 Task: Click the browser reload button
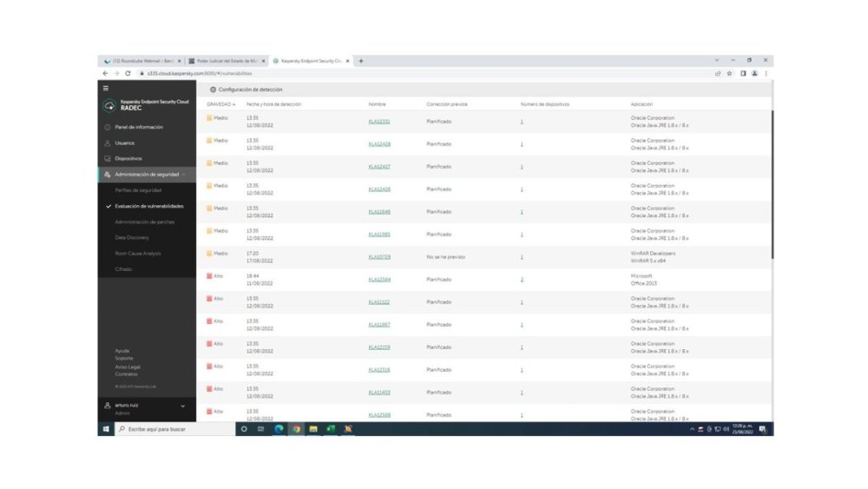[128, 73]
